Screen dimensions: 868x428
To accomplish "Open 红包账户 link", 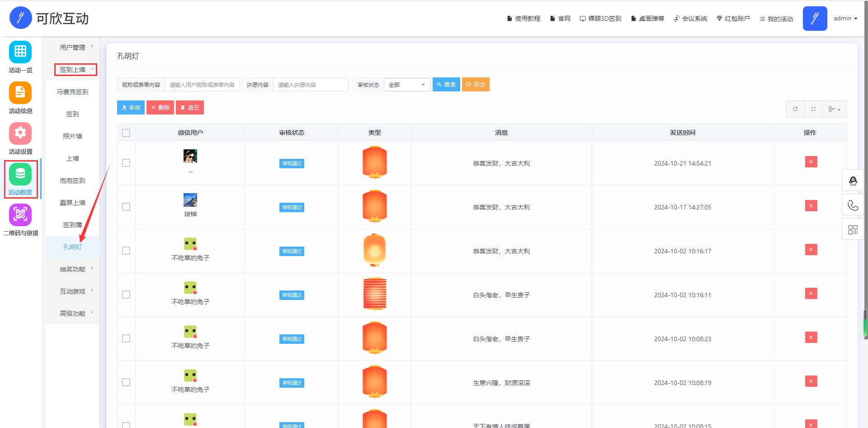I will click(x=733, y=19).
